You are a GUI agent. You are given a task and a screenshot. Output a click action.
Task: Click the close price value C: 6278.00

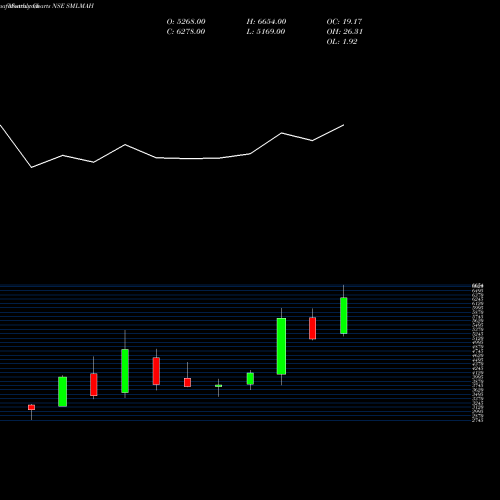[x=186, y=31]
